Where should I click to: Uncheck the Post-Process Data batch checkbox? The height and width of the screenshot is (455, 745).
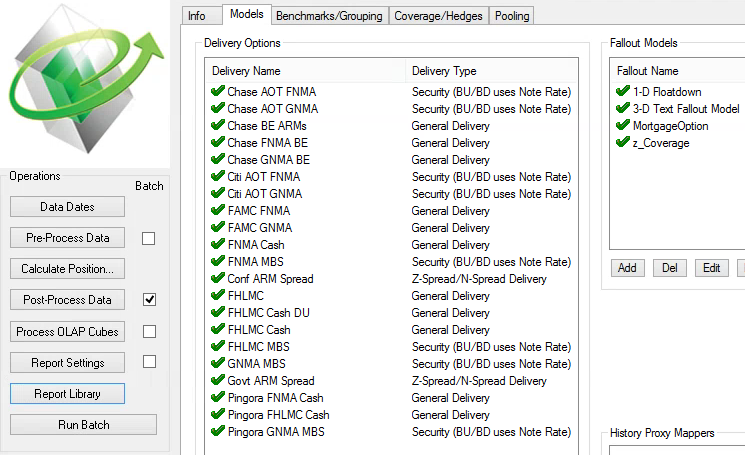[x=149, y=300]
